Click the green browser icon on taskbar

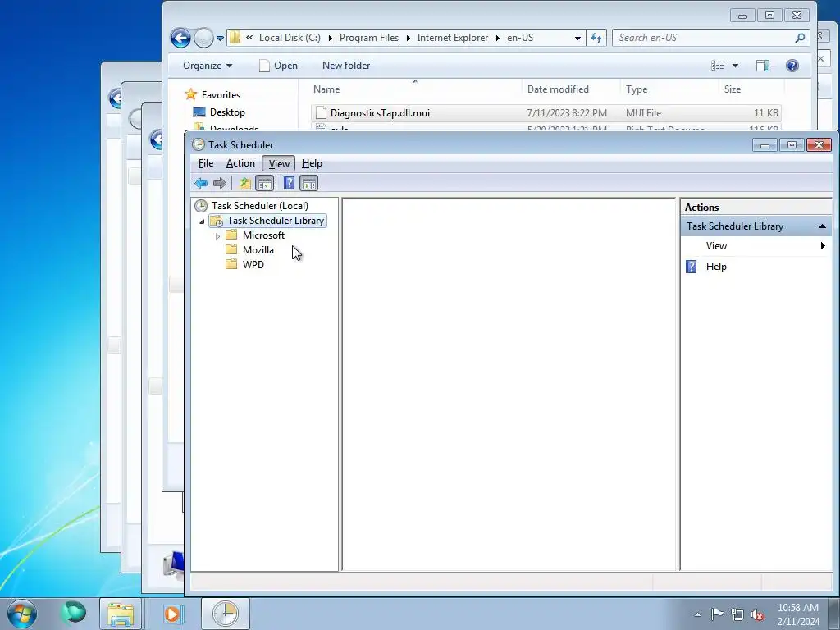coord(73,614)
